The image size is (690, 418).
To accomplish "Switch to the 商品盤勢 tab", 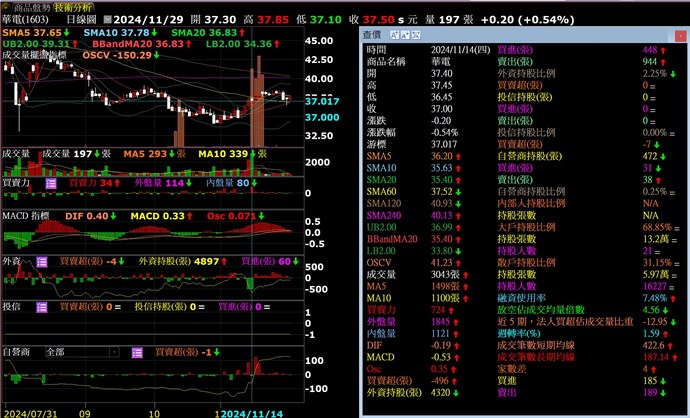I will 32,6.
